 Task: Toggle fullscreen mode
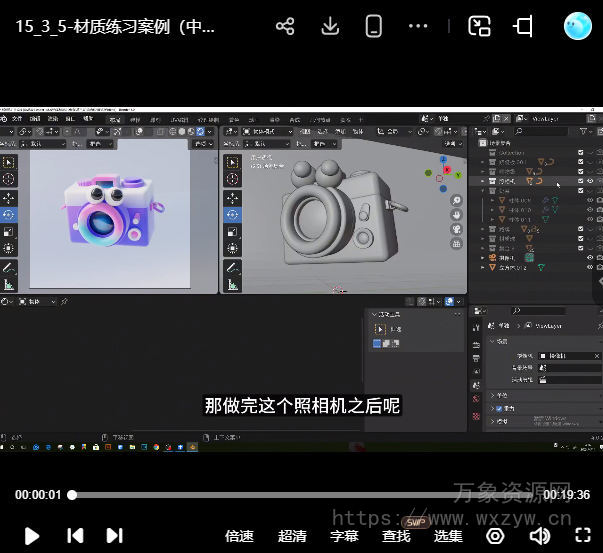[584, 536]
